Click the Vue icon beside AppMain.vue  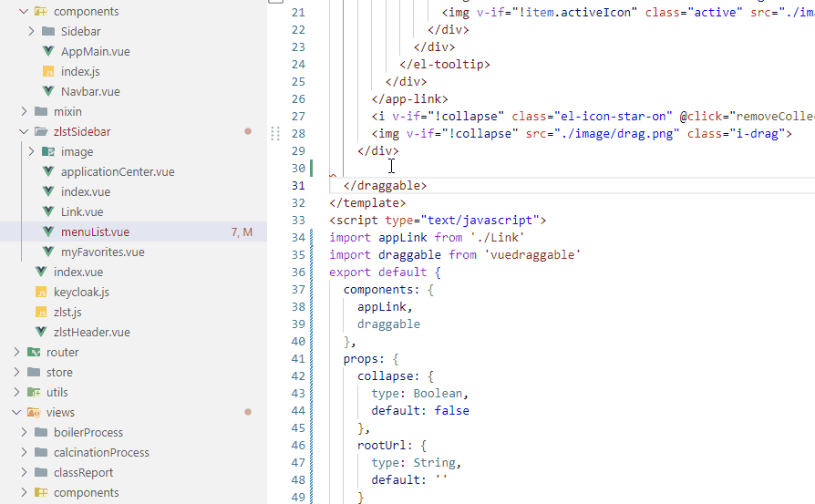coord(47,52)
